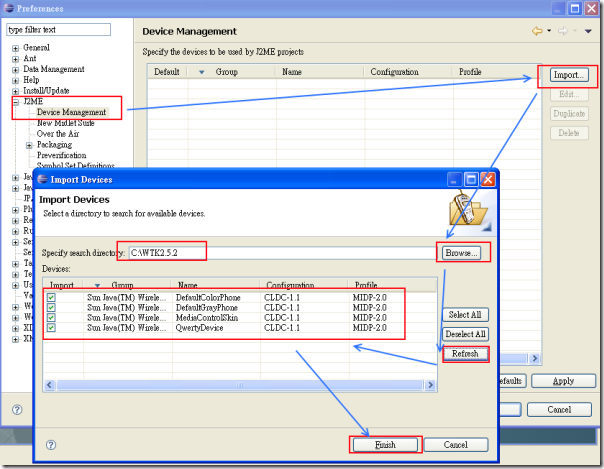Click J2ME item in preferences tree
The height and width of the screenshot is (469, 604).
pyautogui.click(x=33, y=101)
